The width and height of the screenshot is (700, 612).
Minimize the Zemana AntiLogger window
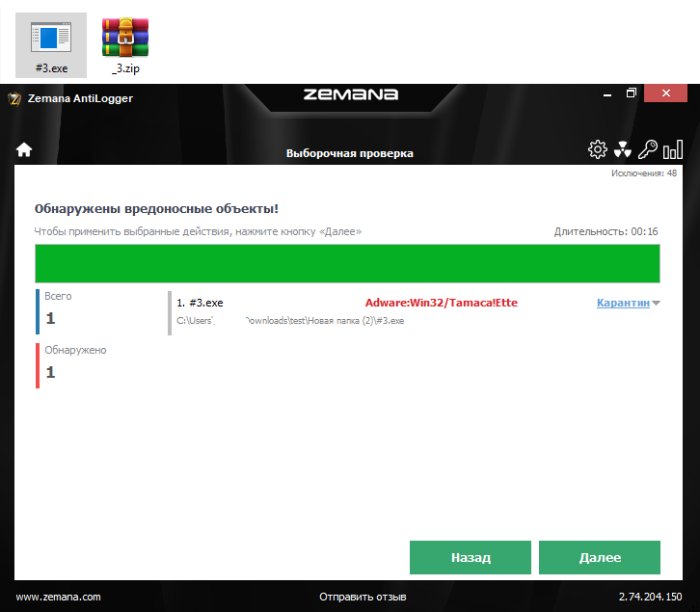click(x=607, y=94)
